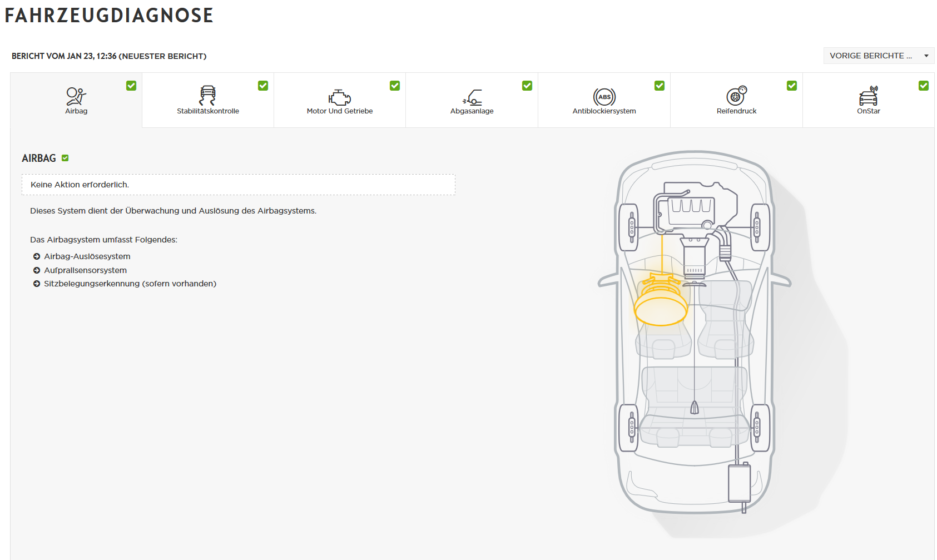Image resolution: width=937 pixels, height=560 pixels.
Task: Click green checkmark on Airbag tab
Action: (x=131, y=86)
